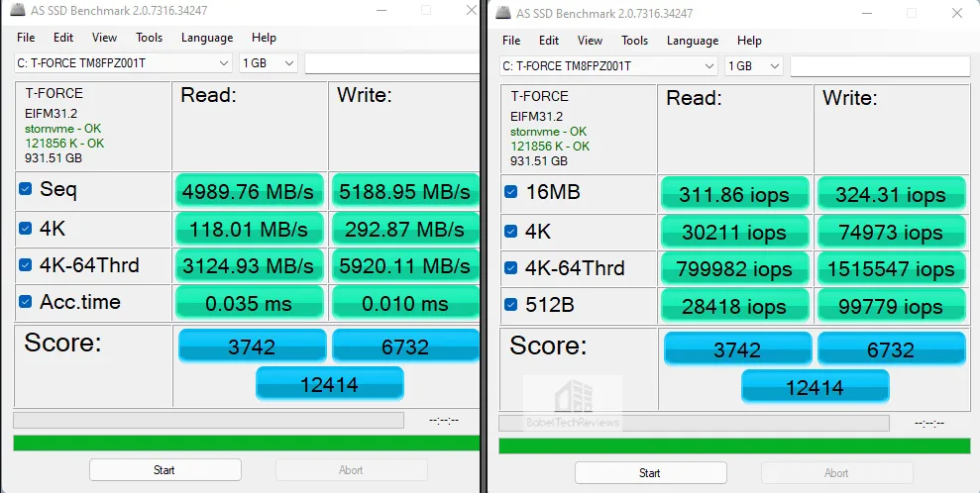Click the text field beside 1 GB in left window

click(391, 63)
